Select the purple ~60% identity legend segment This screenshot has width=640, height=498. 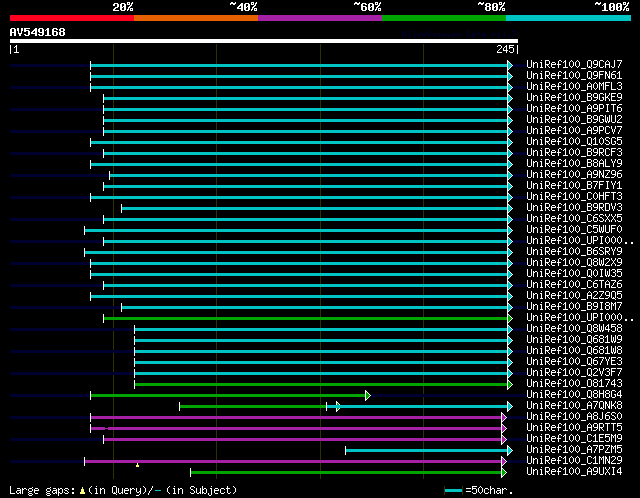click(320, 18)
